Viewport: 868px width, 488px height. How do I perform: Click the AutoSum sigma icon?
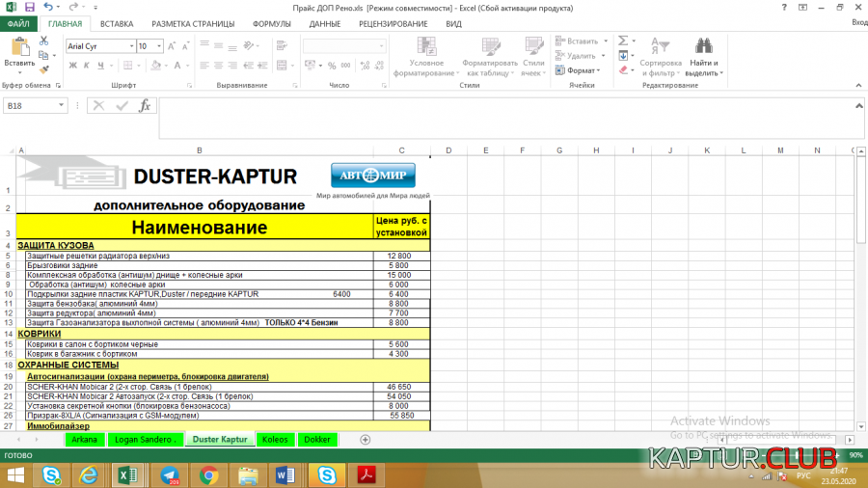click(623, 41)
